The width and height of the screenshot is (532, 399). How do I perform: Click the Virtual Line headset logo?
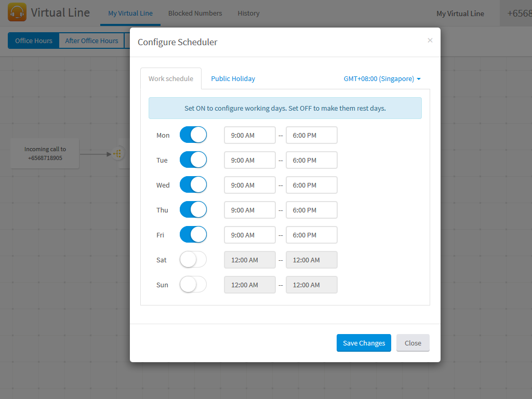pos(18,12)
